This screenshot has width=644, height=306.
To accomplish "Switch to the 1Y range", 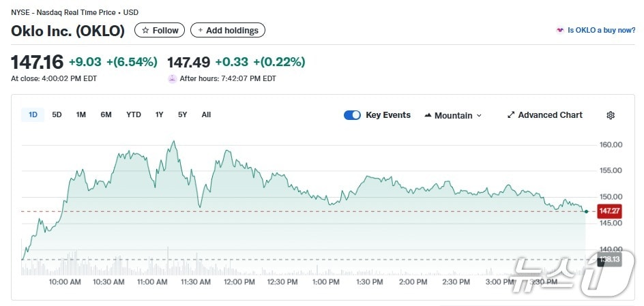I will click(x=159, y=114).
